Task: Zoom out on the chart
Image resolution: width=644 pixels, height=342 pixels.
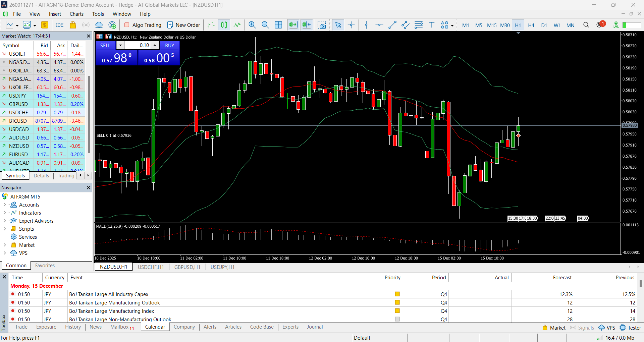Action: 265,25
